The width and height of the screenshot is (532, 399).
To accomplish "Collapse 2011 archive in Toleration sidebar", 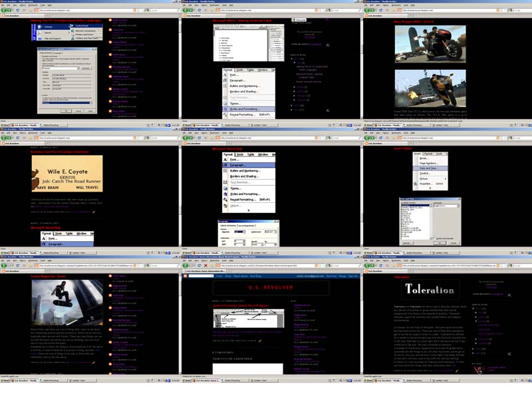I will tap(473, 309).
